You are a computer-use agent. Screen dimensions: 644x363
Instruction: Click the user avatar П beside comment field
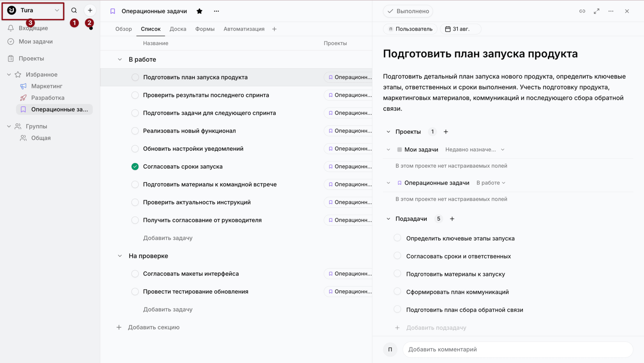point(390,349)
